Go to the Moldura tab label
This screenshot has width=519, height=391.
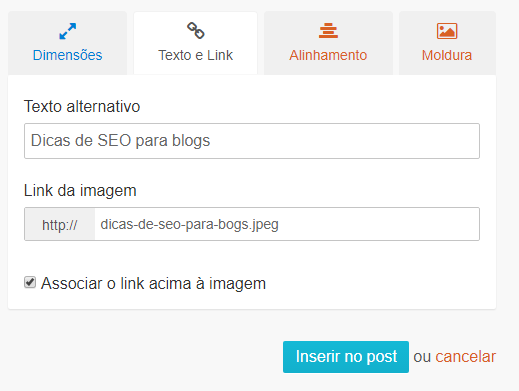tap(447, 55)
